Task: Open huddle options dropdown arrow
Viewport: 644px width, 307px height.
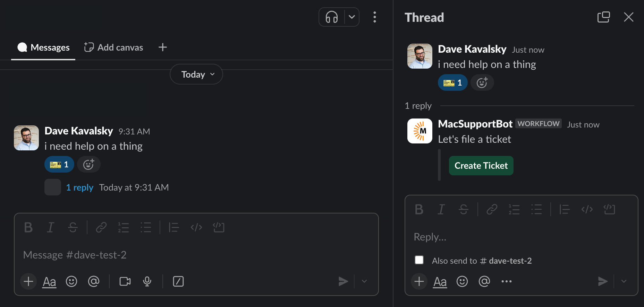Action: [352, 17]
